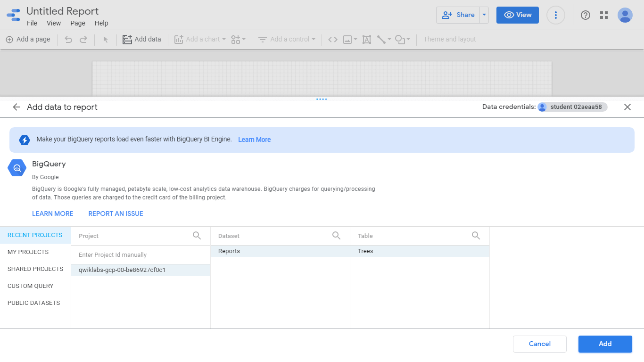Click the Share button

coord(458,15)
